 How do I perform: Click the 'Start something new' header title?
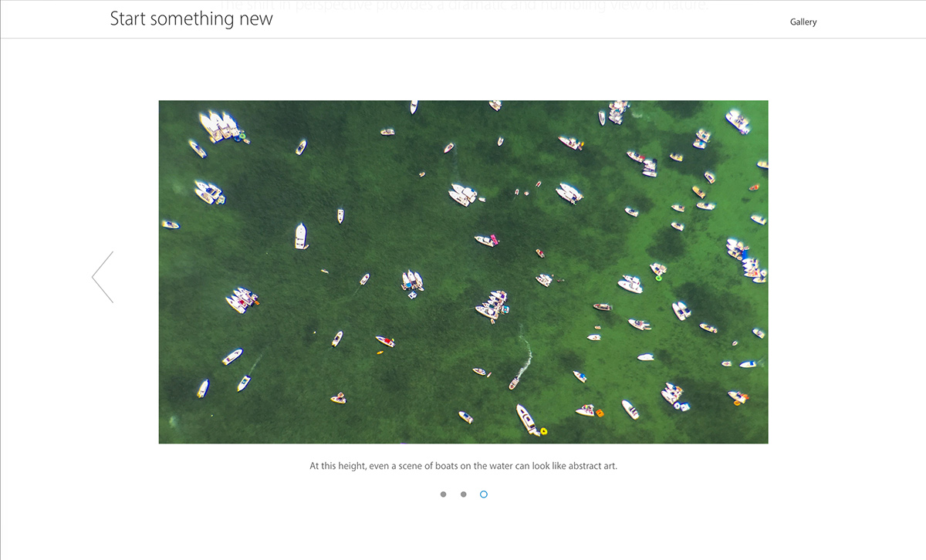[191, 19]
